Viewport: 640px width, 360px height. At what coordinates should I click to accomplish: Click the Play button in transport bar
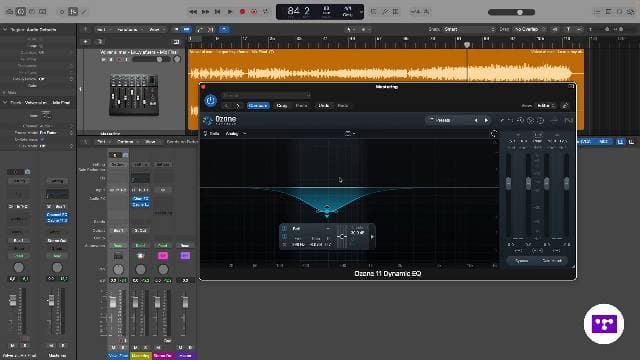[230, 12]
